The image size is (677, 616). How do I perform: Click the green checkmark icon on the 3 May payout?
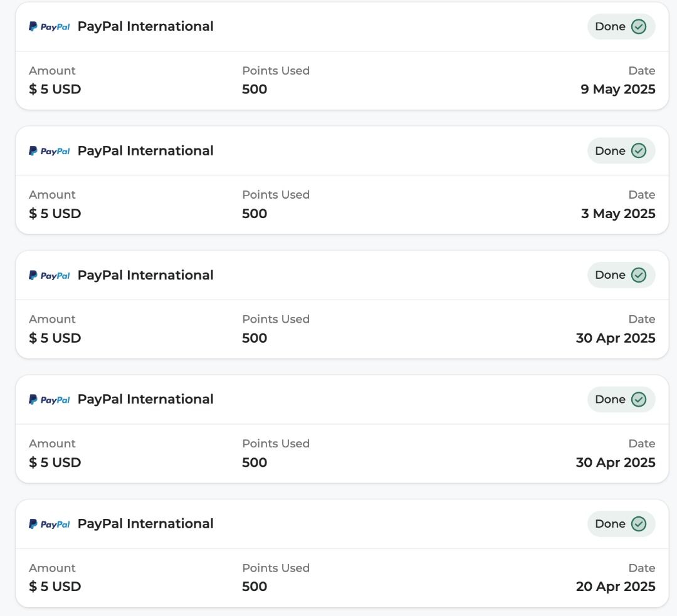click(x=639, y=150)
